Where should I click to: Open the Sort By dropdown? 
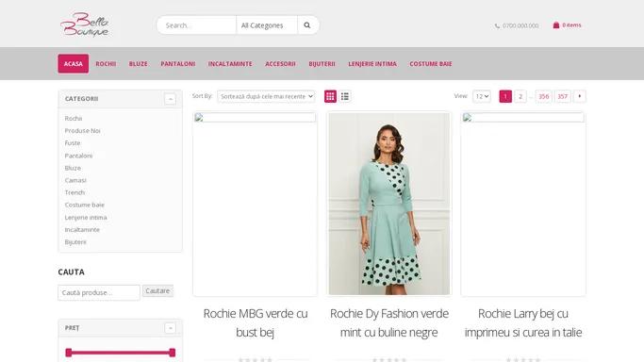(266, 96)
